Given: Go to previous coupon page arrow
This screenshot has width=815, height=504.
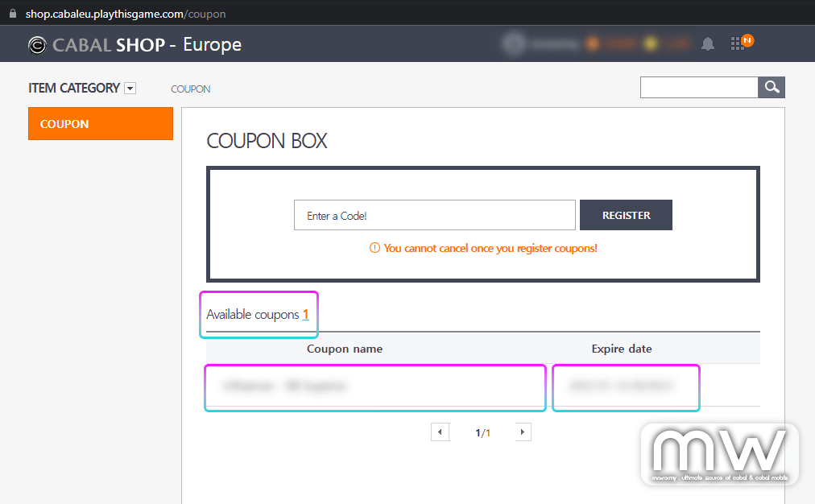Looking at the screenshot, I should [440, 432].
